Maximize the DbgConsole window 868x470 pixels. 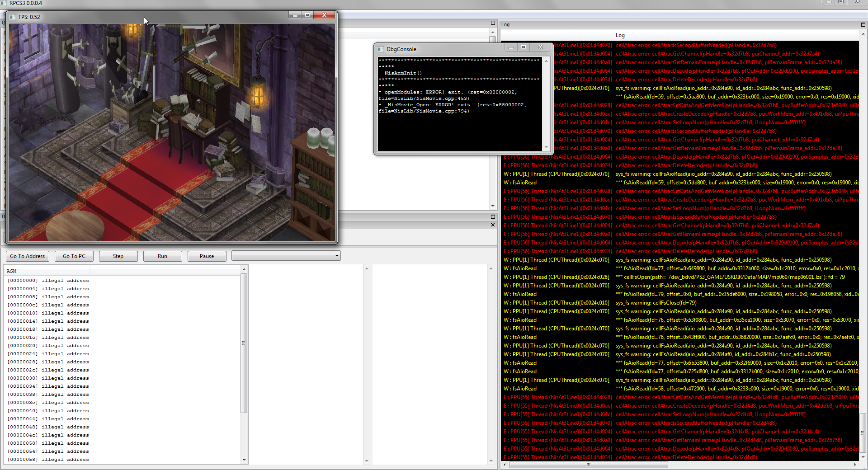pos(524,47)
